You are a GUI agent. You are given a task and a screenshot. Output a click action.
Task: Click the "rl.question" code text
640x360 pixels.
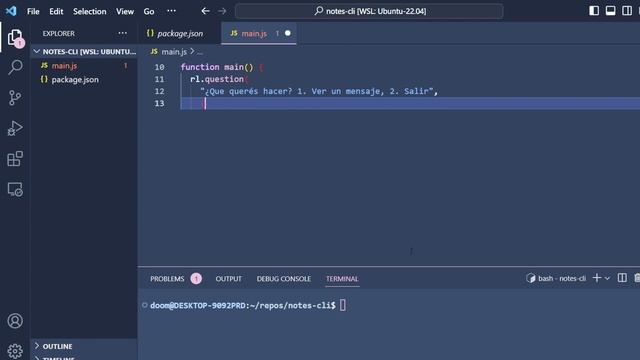(217, 79)
